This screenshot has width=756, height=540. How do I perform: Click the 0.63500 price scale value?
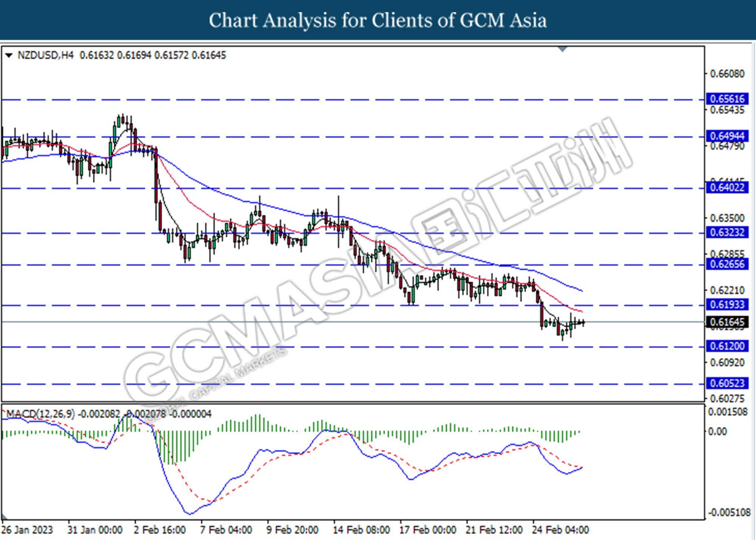tap(727, 218)
